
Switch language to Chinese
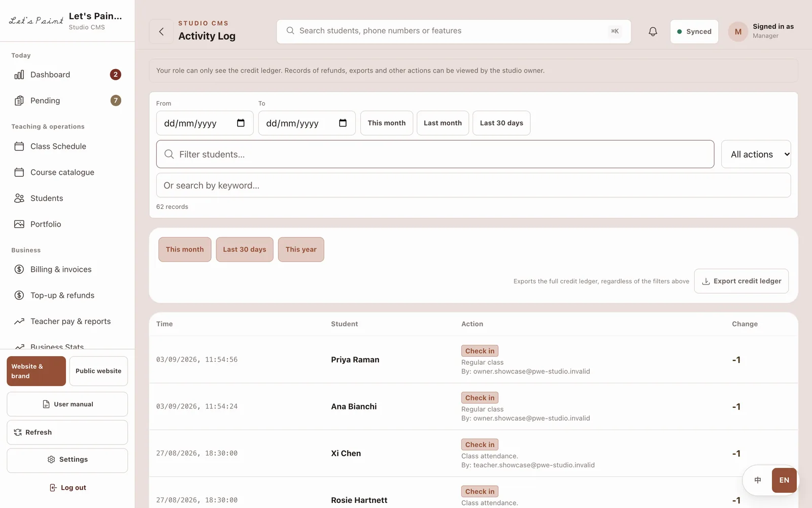click(x=758, y=480)
